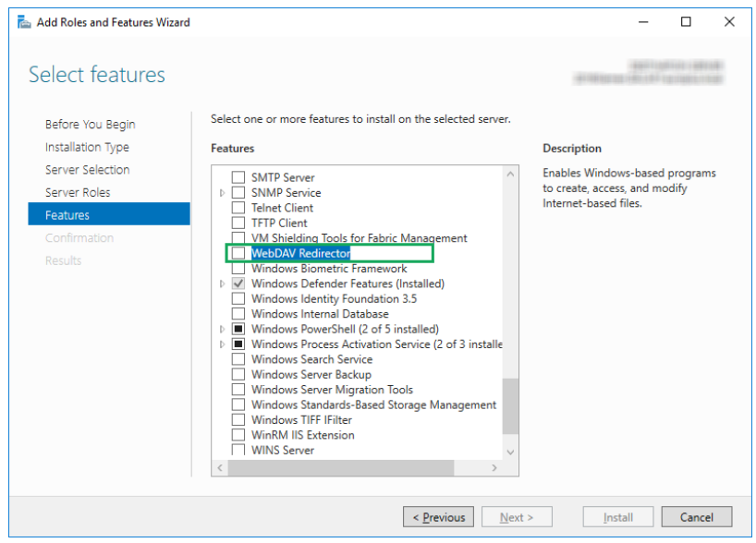
Task: Check the WINS Server checkbox
Action: pyautogui.click(x=238, y=451)
